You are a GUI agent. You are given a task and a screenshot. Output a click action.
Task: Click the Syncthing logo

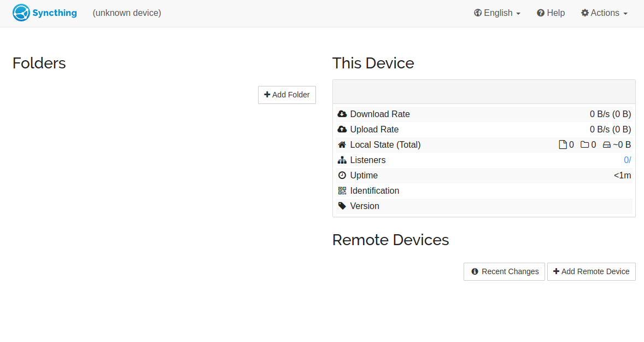(x=20, y=12)
